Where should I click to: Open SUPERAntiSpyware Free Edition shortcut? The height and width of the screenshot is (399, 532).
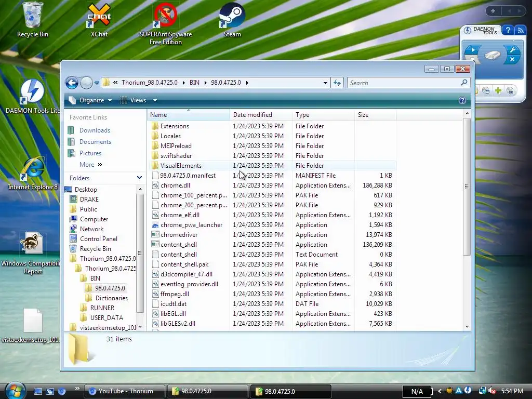166,24
